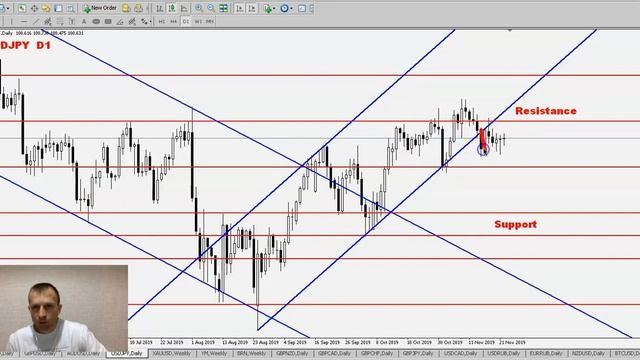Open the GBPJPY,Daily chart tab
The height and width of the screenshot is (360, 640).
coord(418,353)
